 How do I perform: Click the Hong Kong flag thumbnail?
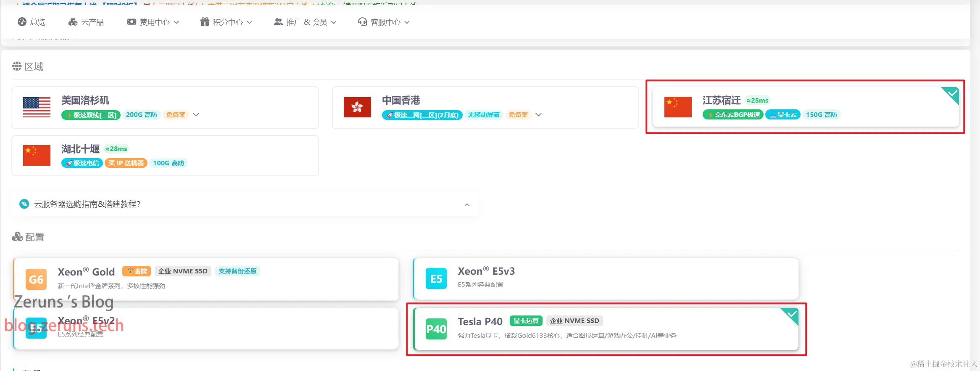click(x=357, y=107)
